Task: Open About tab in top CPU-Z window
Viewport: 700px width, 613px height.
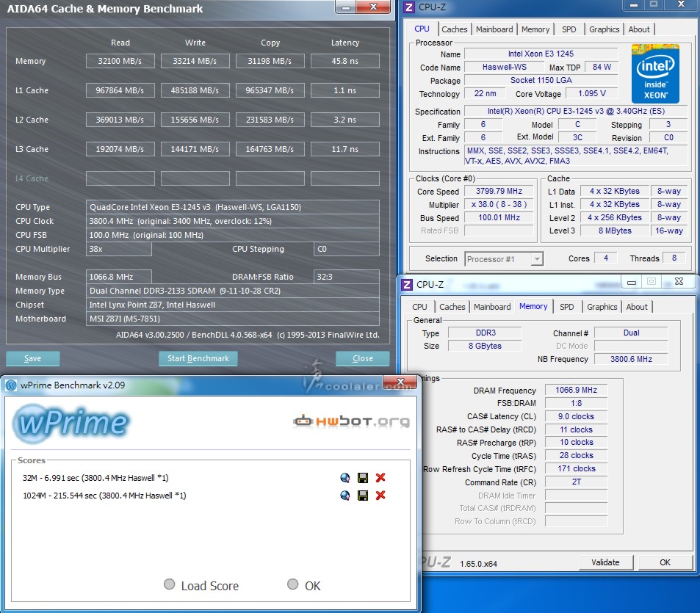Action: coord(639,29)
